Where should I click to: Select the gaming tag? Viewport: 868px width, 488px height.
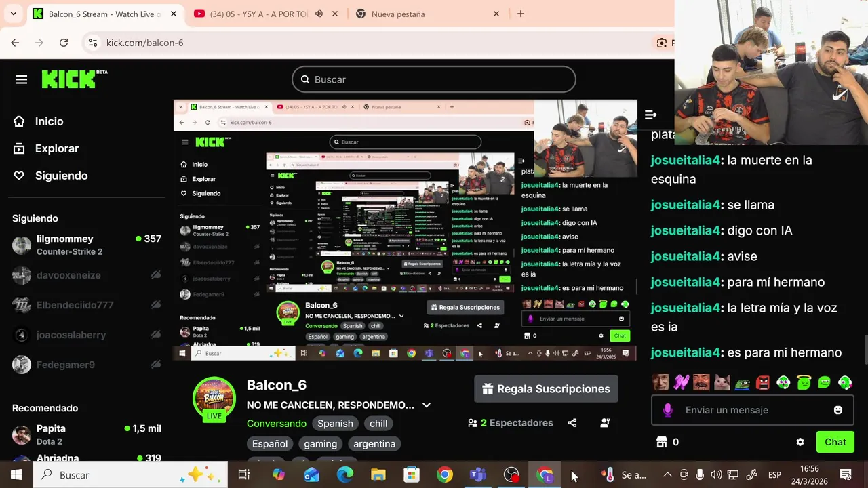point(320,444)
